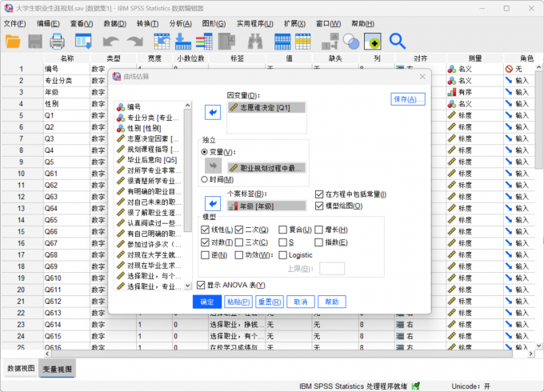The image size is (544, 392).
Task: Click the dialog 帮助 button
Action: [332, 302]
